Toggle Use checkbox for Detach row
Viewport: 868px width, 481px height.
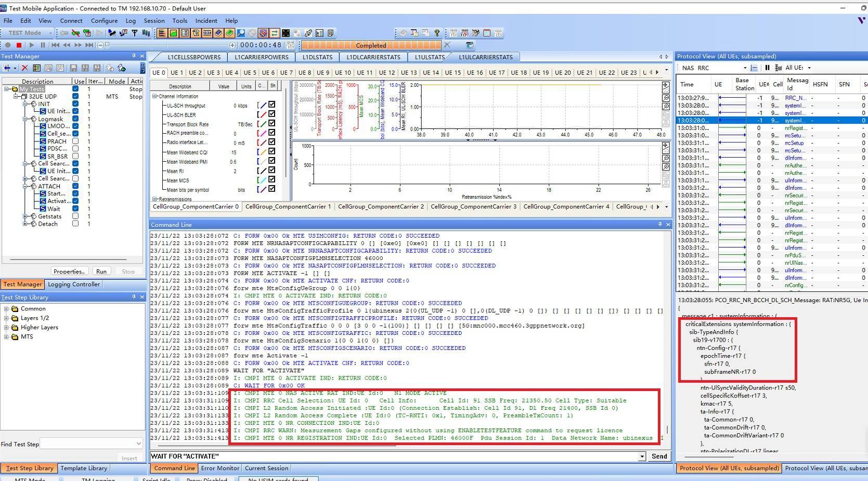tap(75, 224)
